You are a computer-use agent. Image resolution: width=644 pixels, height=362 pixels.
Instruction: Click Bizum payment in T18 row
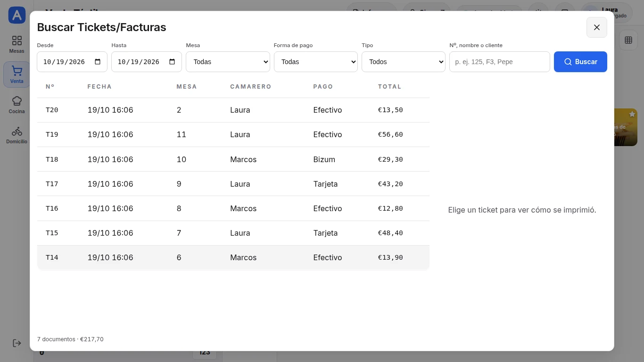click(324, 159)
